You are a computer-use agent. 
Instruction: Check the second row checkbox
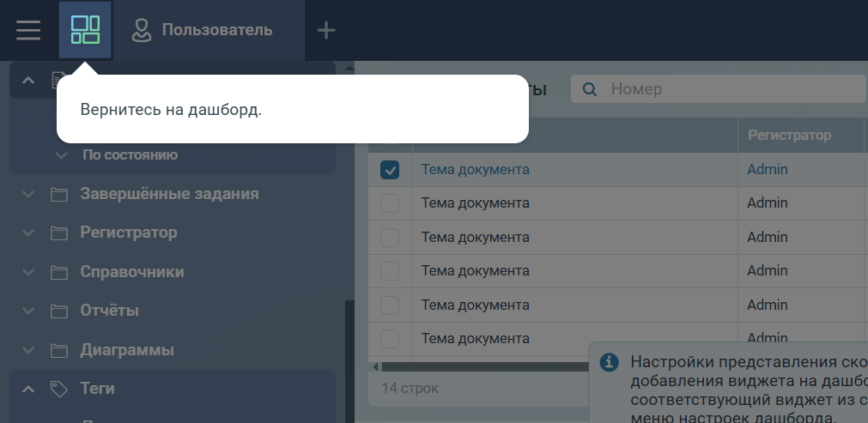point(390,203)
